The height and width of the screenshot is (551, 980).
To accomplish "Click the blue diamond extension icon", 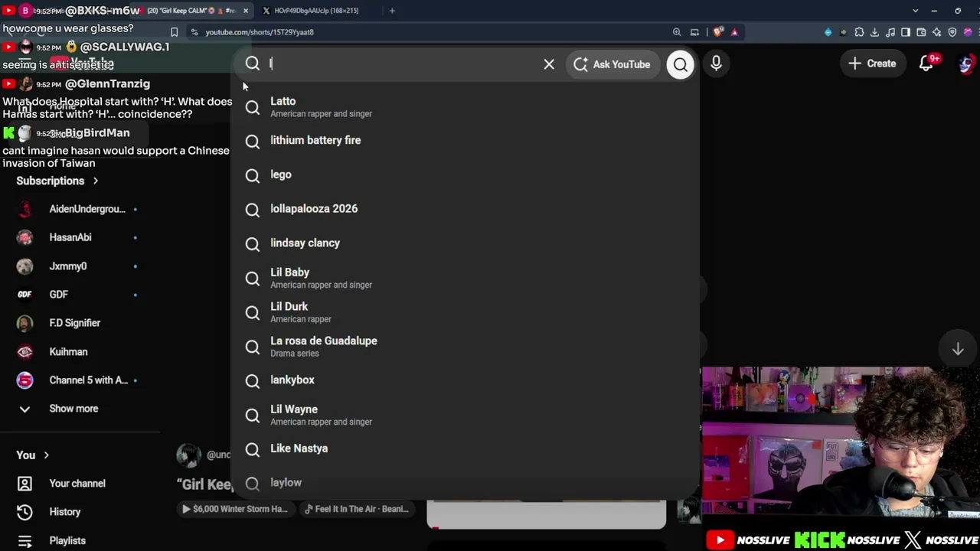I will [x=828, y=32].
